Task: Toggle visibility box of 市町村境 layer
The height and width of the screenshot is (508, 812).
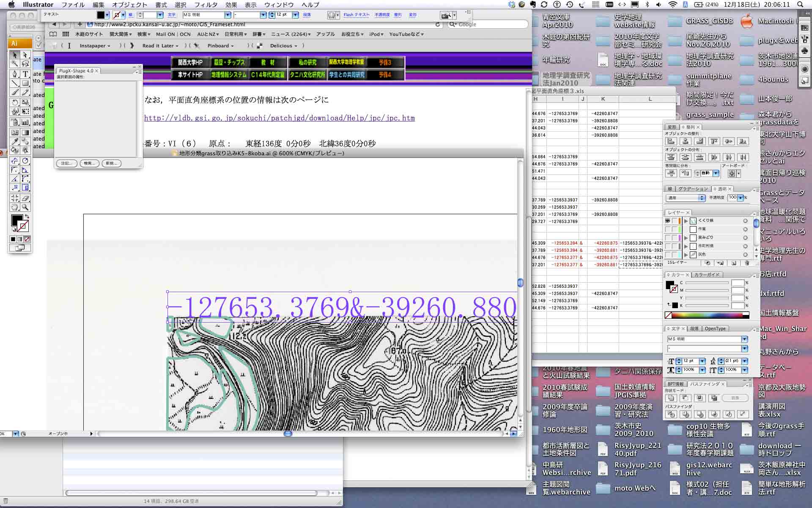Action: tap(667, 246)
